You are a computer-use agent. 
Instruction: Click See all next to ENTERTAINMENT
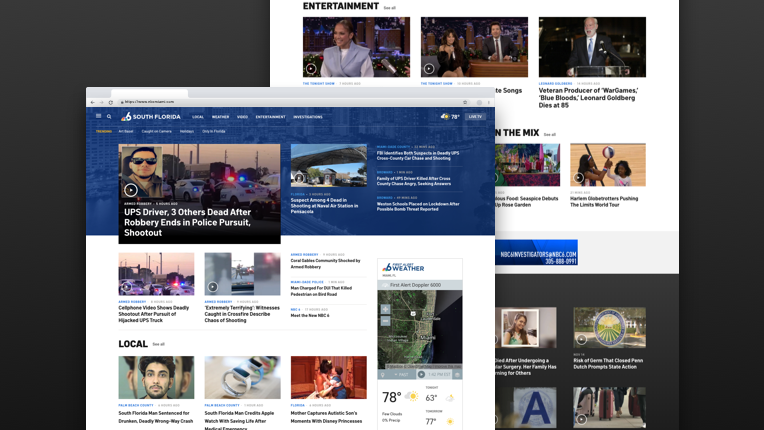click(389, 8)
